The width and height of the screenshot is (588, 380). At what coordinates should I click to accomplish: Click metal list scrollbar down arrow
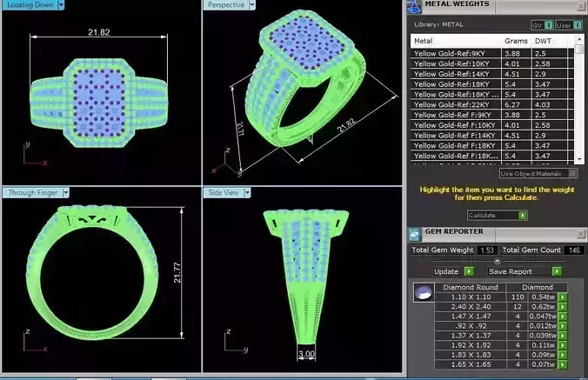pos(579,159)
